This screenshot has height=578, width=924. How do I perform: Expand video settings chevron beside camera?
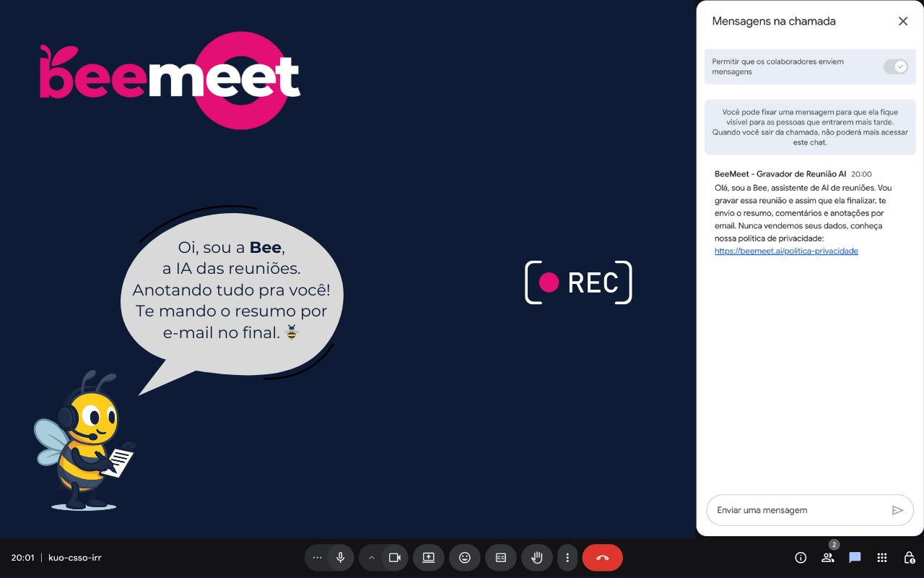pos(372,558)
